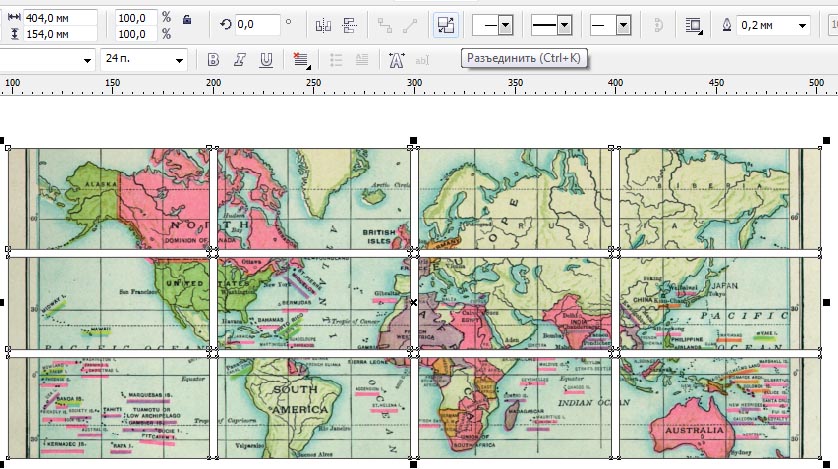
Task: Click the bottom-center selection handle
Action: 413,464
